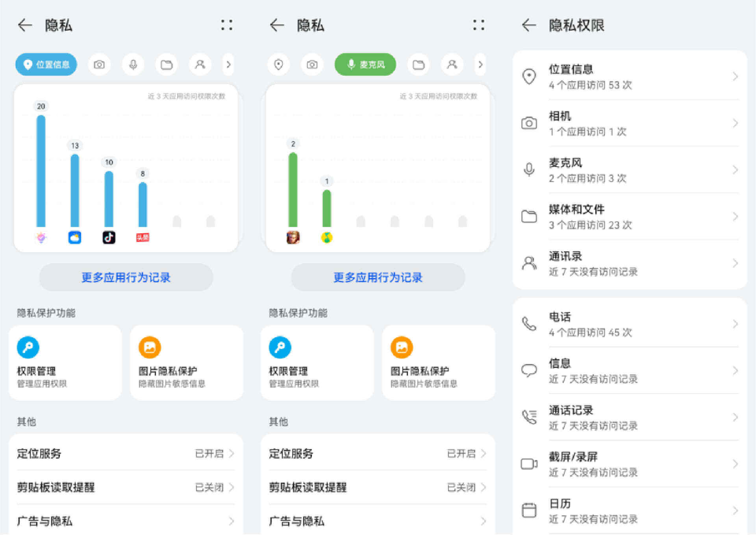
Task: Expand more permission filters with right arrow
Action: point(229,64)
